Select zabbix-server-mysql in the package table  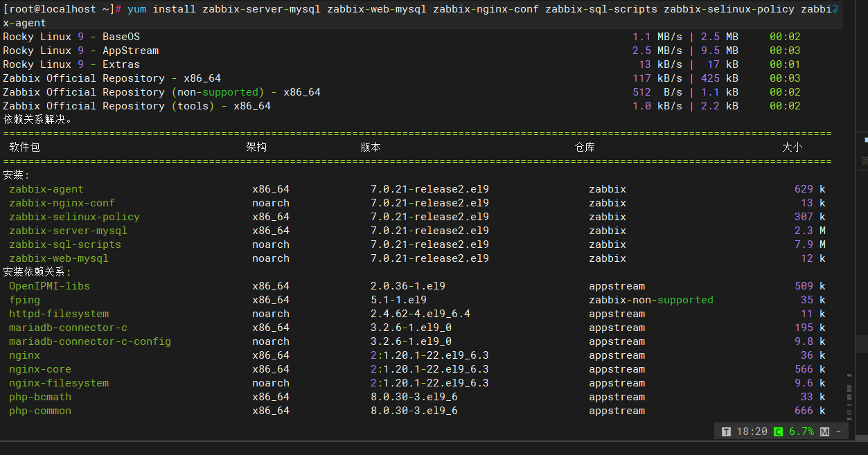click(x=68, y=231)
